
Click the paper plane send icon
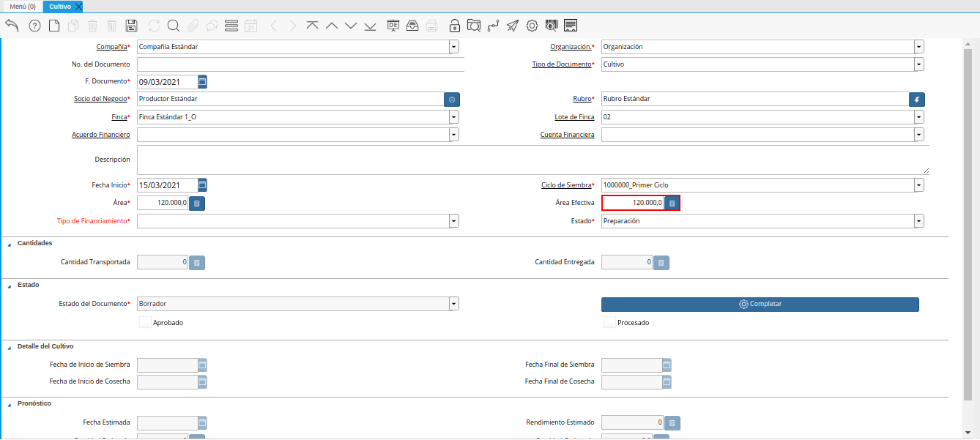[x=513, y=26]
